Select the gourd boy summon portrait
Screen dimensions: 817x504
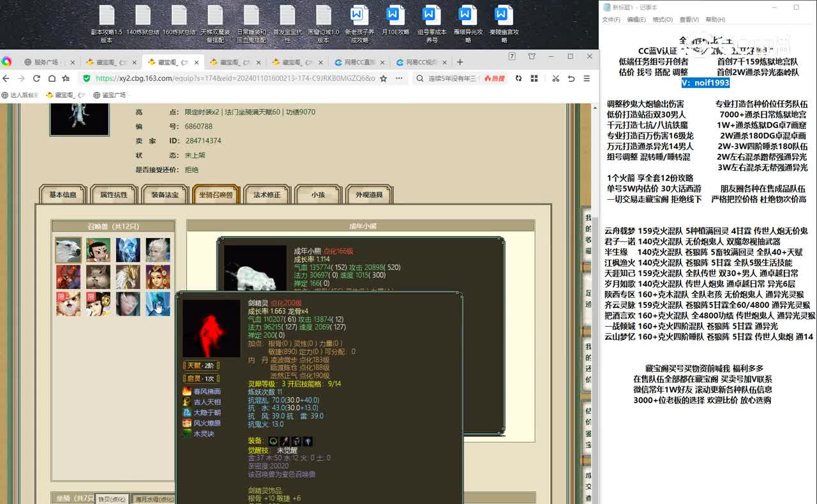98,250
